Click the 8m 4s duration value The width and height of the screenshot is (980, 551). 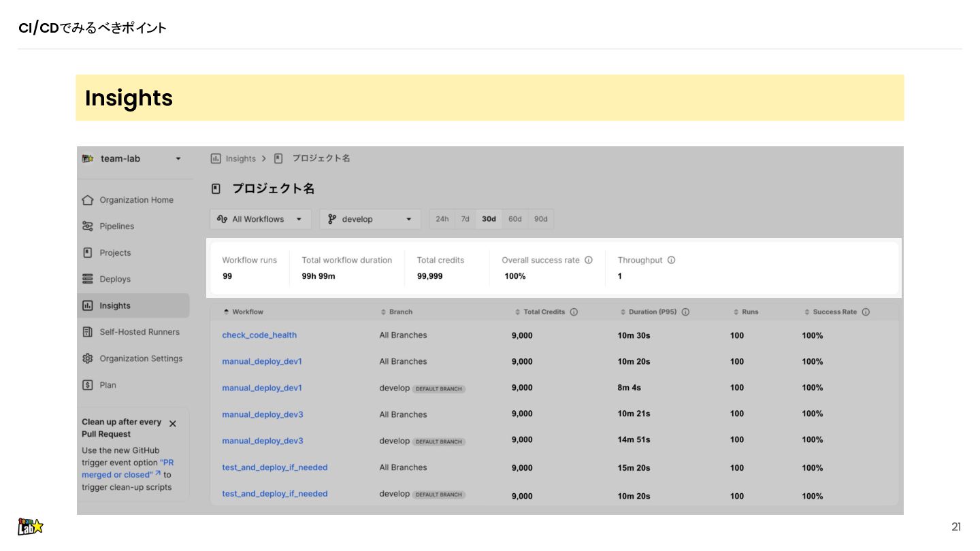(630, 388)
